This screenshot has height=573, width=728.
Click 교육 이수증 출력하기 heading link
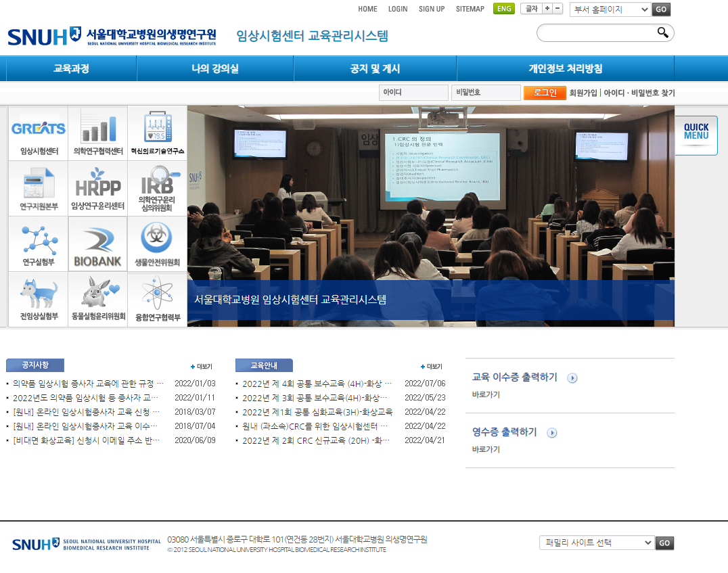pos(514,377)
